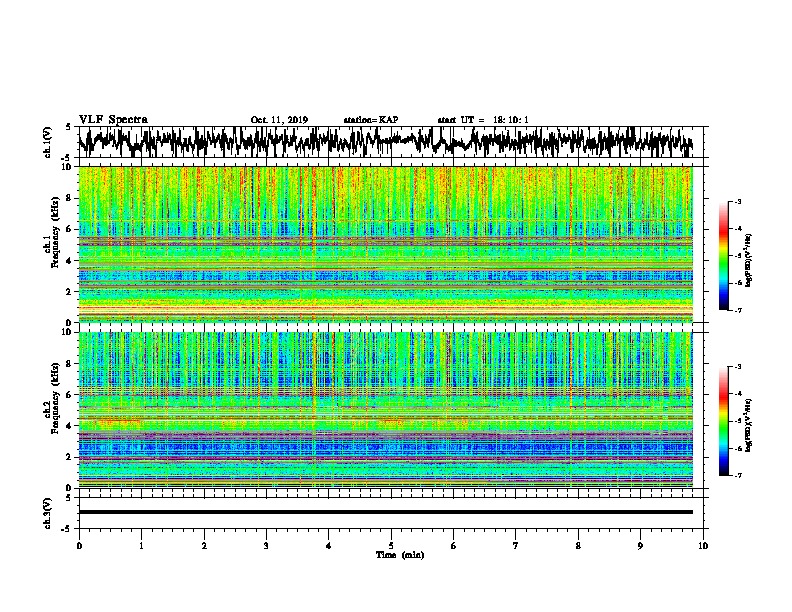This screenshot has height=612, width=792.
Task: Click the ch.2 spectrogram plot area
Action: [x=385, y=410]
